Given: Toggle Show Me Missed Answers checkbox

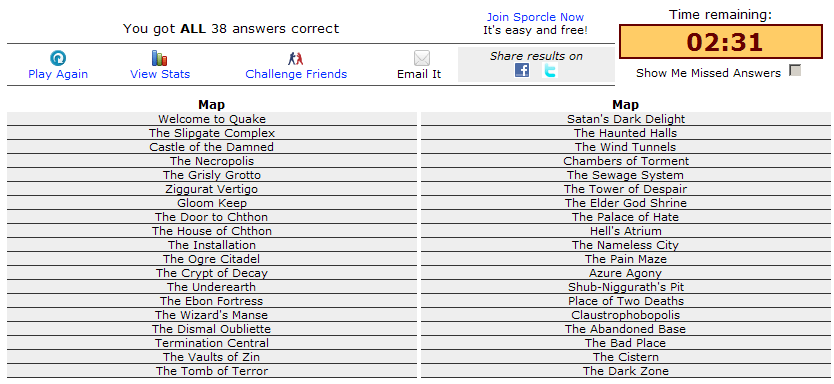Looking at the screenshot, I should point(795,70).
